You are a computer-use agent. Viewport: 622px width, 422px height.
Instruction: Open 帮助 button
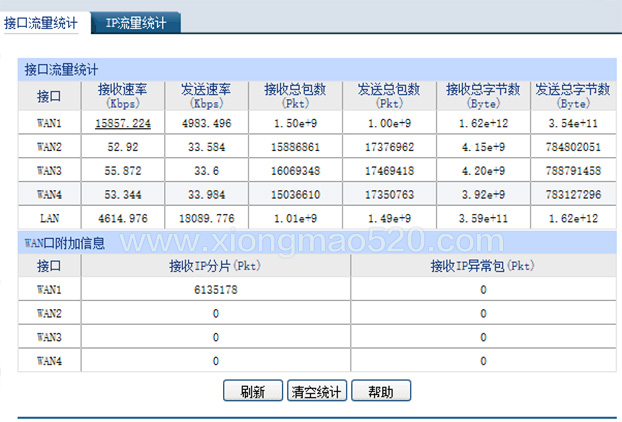[381, 391]
